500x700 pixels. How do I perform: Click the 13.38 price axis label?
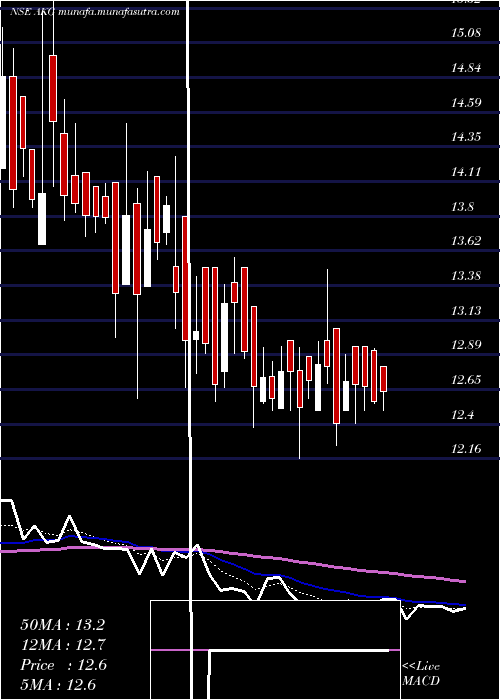click(x=466, y=276)
